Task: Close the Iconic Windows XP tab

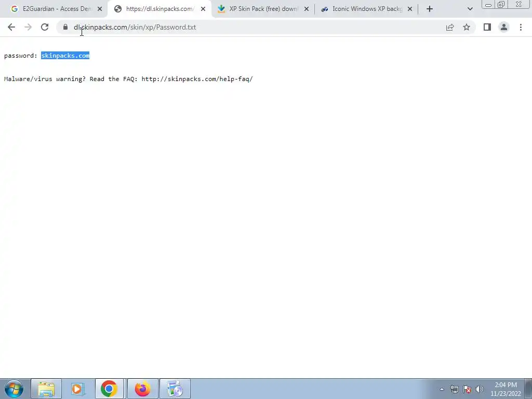Action: pos(410,9)
